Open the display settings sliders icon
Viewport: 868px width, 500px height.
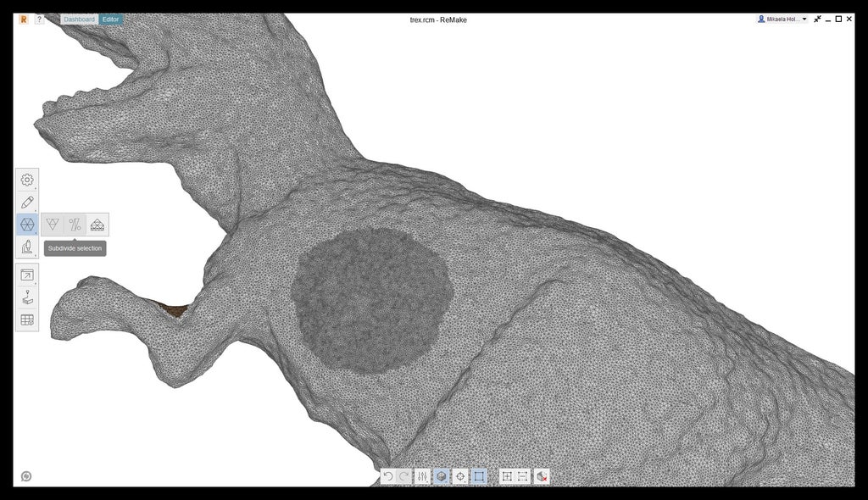click(x=422, y=476)
